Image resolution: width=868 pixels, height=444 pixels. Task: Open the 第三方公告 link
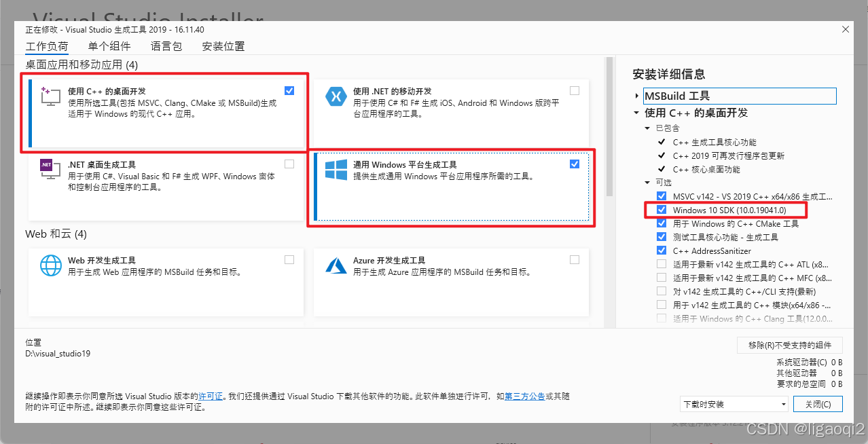524,396
